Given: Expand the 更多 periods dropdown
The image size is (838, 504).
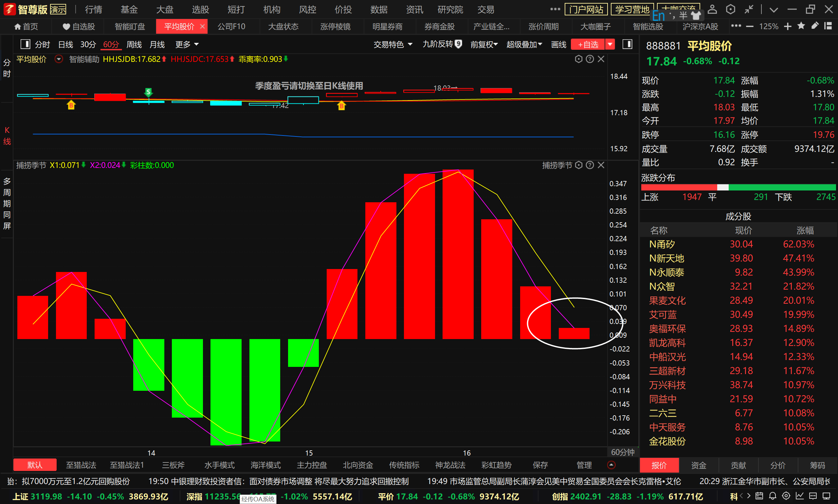Looking at the screenshot, I should coord(187,45).
